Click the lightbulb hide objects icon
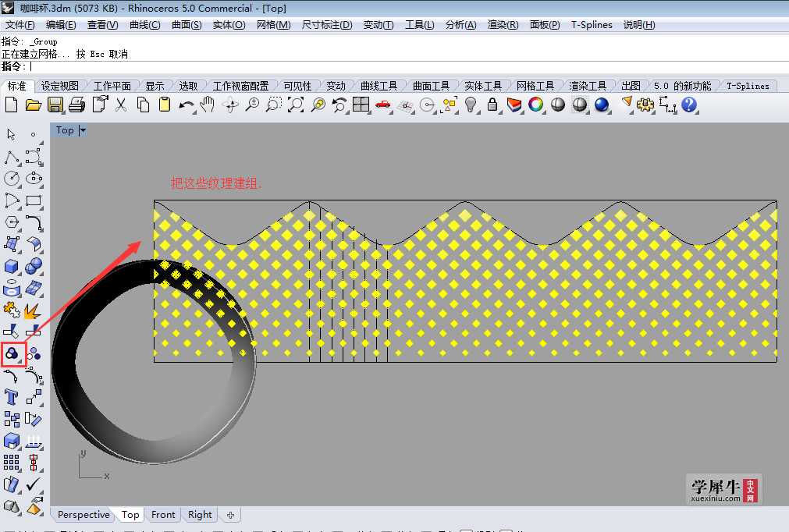789x532 pixels. tap(471, 105)
